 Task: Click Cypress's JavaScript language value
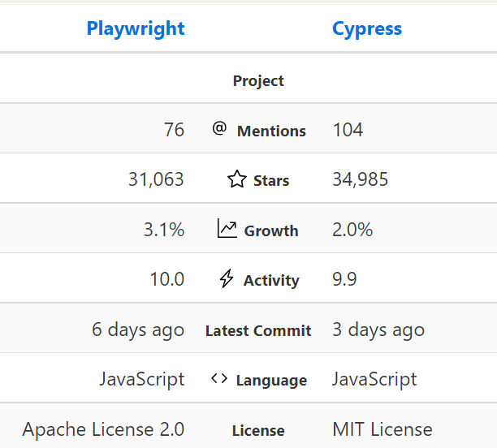374,380
